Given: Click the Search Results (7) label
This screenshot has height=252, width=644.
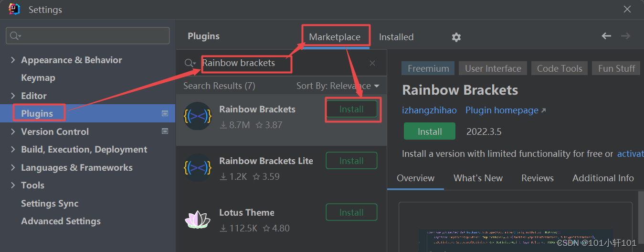Looking at the screenshot, I should tap(219, 86).
